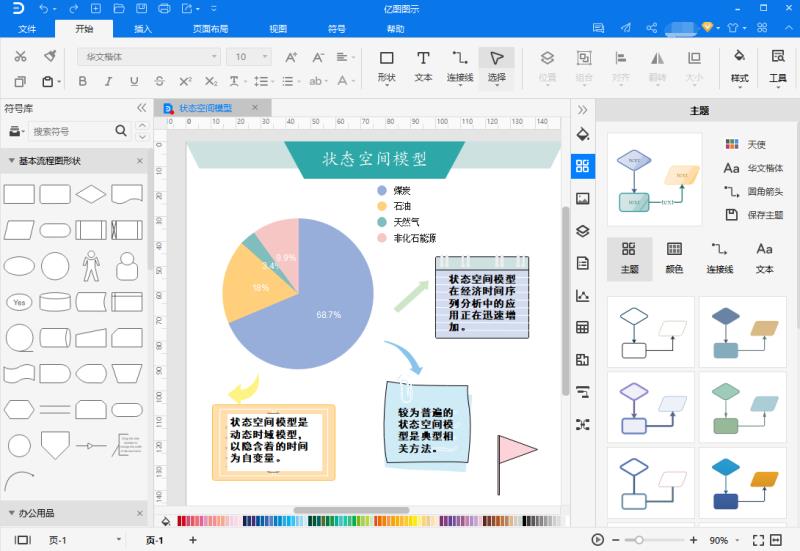The height and width of the screenshot is (551, 800).
Task: Open the layers panel in right sidebar
Action: click(583, 231)
